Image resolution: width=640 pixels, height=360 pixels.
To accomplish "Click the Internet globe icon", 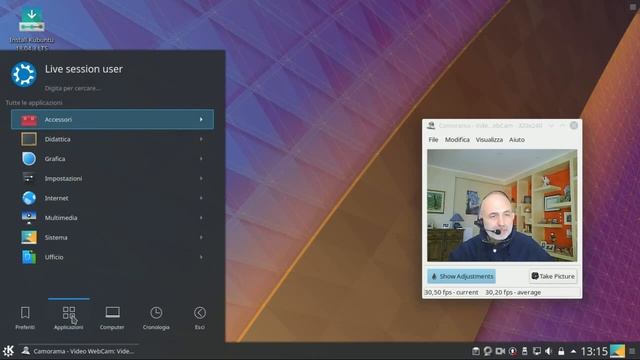I will pos(29,198).
